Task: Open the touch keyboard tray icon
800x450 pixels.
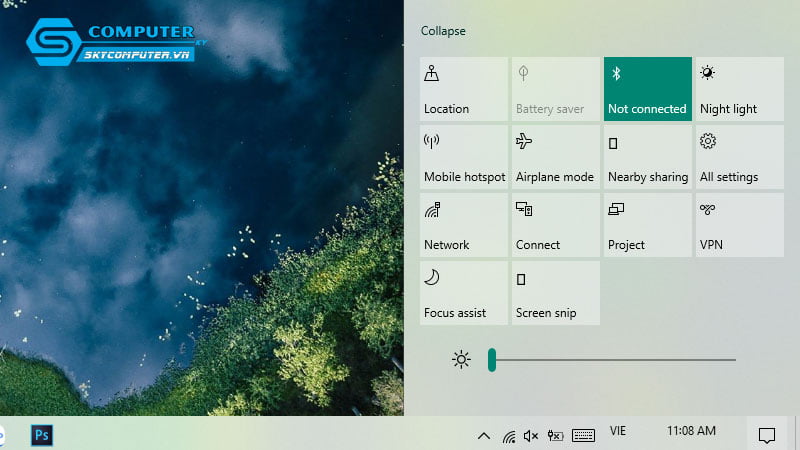Action: [583, 436]
